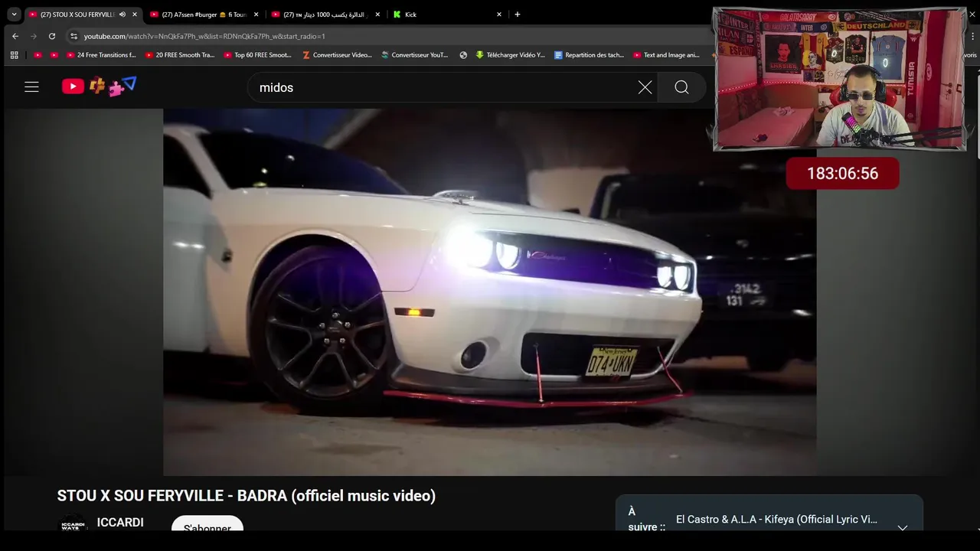Close the Kick tab
Image resolution: width=980 pixels, height=551 pixels.
pyautogui.click(x=499, y=15)
